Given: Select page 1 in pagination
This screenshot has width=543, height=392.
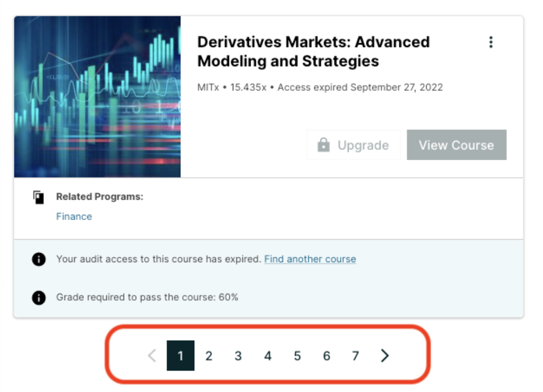Looking at the screenshot, I should pyautogui.click(x=180, y=356).
